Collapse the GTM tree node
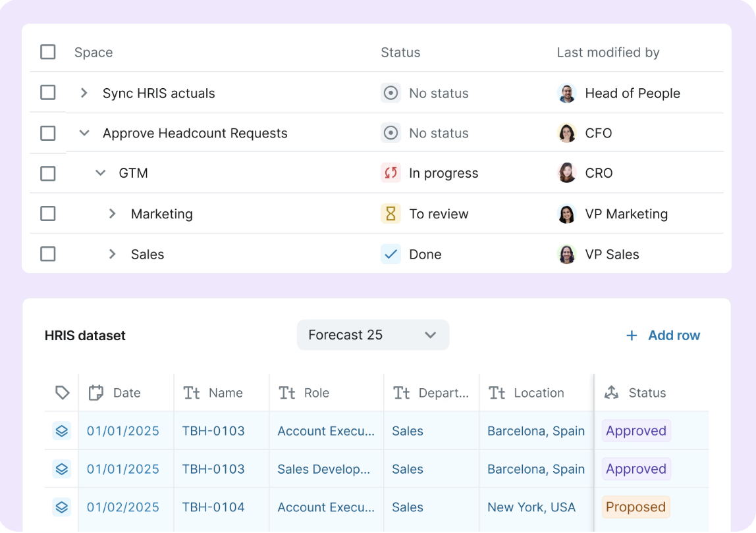 100,172
